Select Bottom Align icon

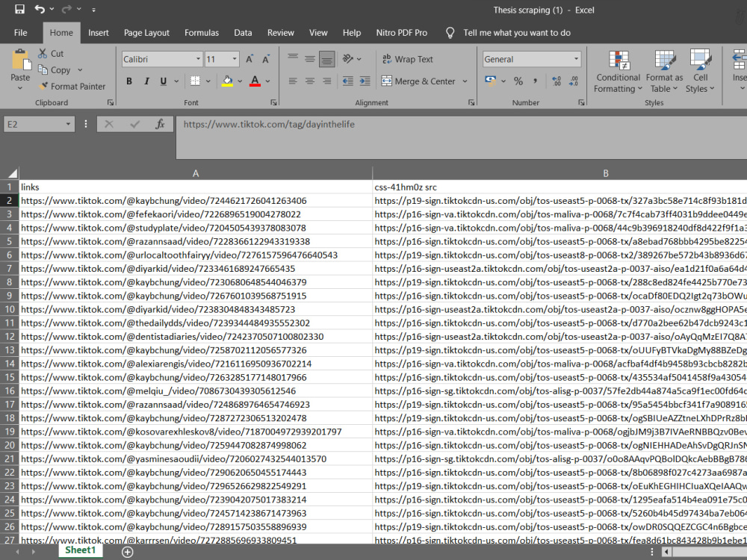pos(327,59)
